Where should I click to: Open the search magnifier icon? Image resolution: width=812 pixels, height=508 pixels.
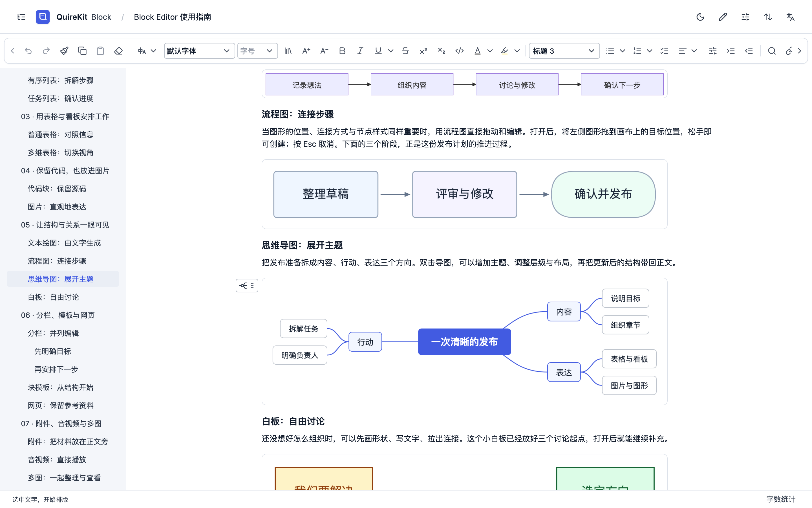pyautogui.click(x=772, y=51)
